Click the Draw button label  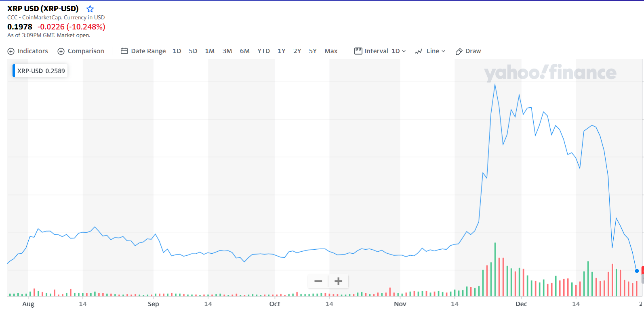click(473, 51)
